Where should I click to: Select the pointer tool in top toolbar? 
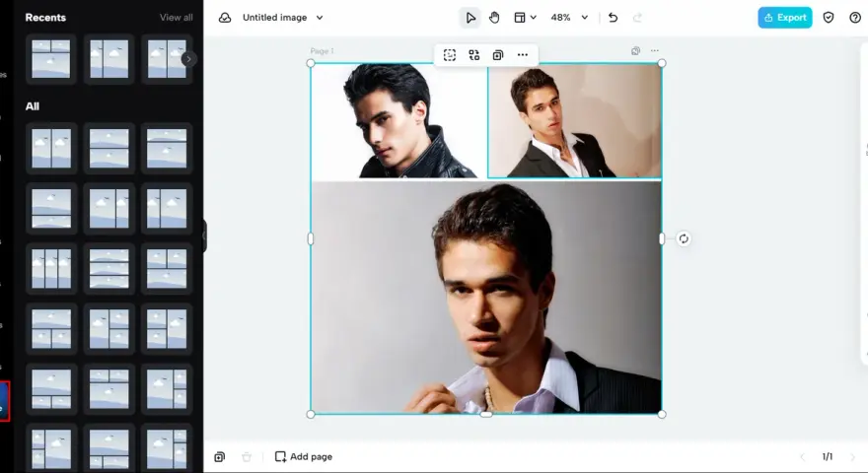[470, 18]
